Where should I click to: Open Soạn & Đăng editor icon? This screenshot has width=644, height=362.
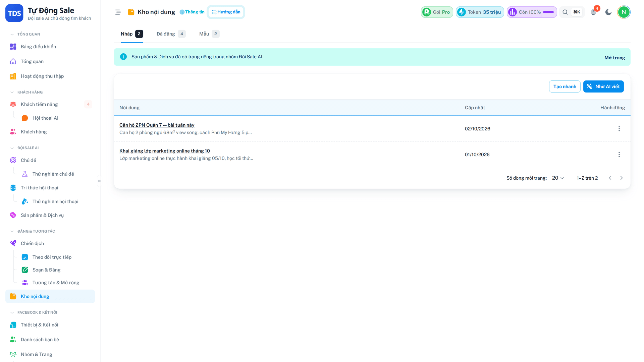(x=25, y=270)
